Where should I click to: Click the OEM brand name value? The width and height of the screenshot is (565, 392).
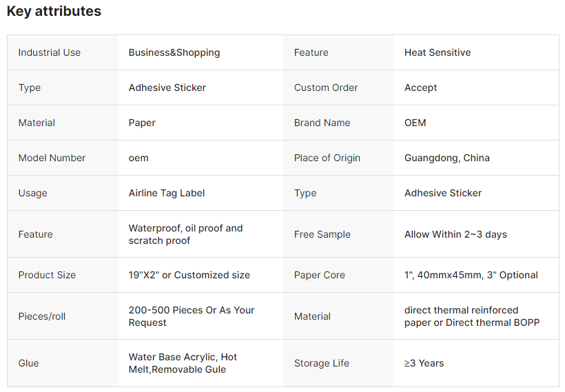(x=415, y=123)
